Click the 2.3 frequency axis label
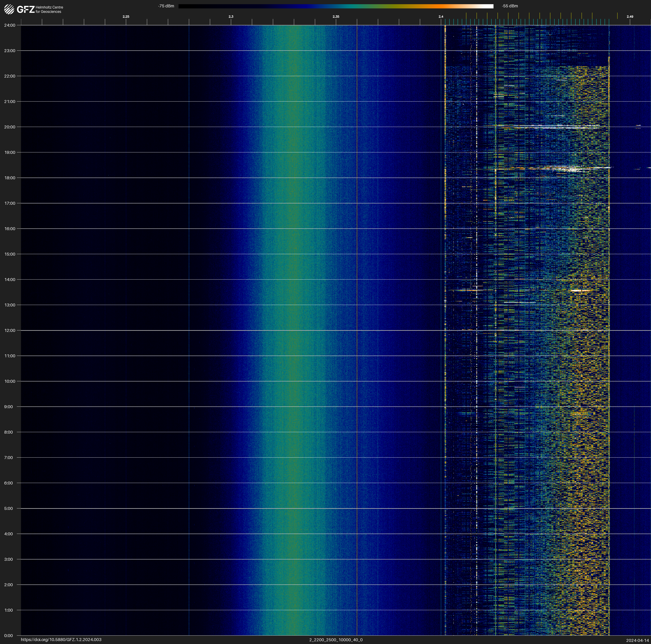The image size is (651, 644). pyautogui.click(x=231, y=17)
